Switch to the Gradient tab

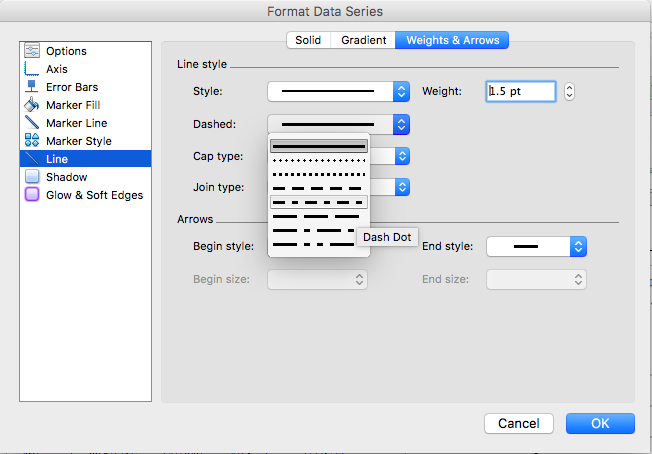[x=363, y=40]
